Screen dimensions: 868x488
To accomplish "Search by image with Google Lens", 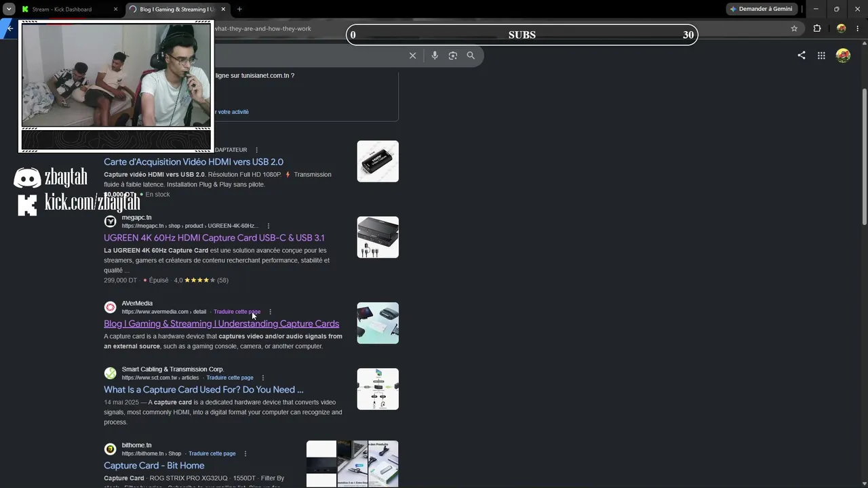I will (453, 56).
